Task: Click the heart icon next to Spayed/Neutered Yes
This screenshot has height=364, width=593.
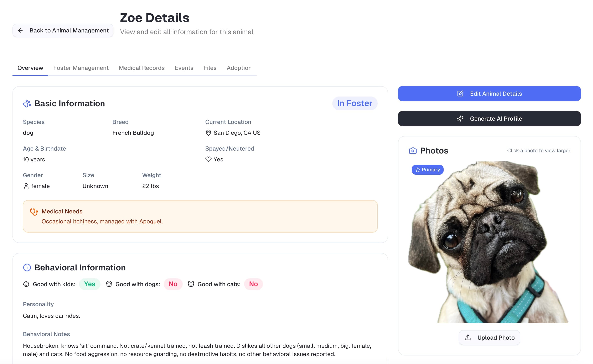Action: coord(208,159)
